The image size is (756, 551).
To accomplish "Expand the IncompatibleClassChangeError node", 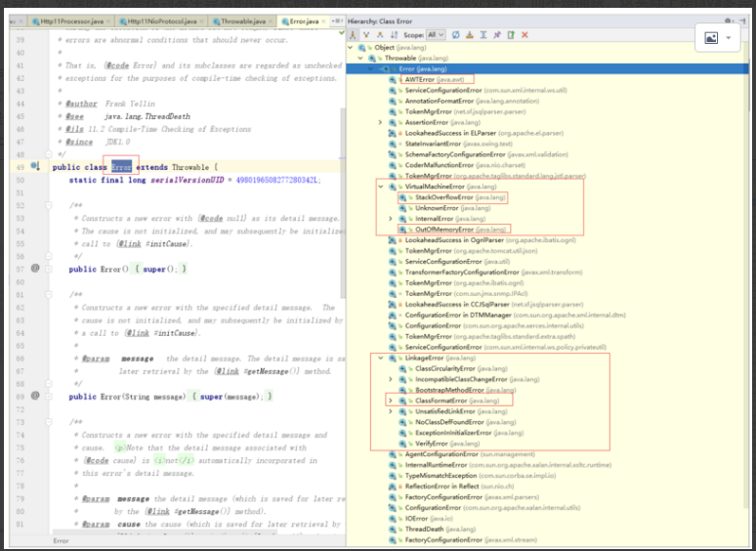I will 391,379.
